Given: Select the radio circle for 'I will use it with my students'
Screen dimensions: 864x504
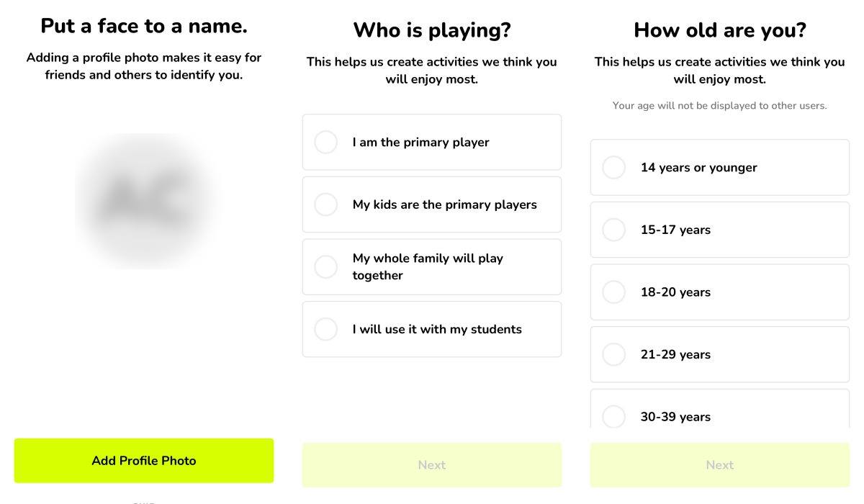Looking at the screenshot, I should point(326,329).
